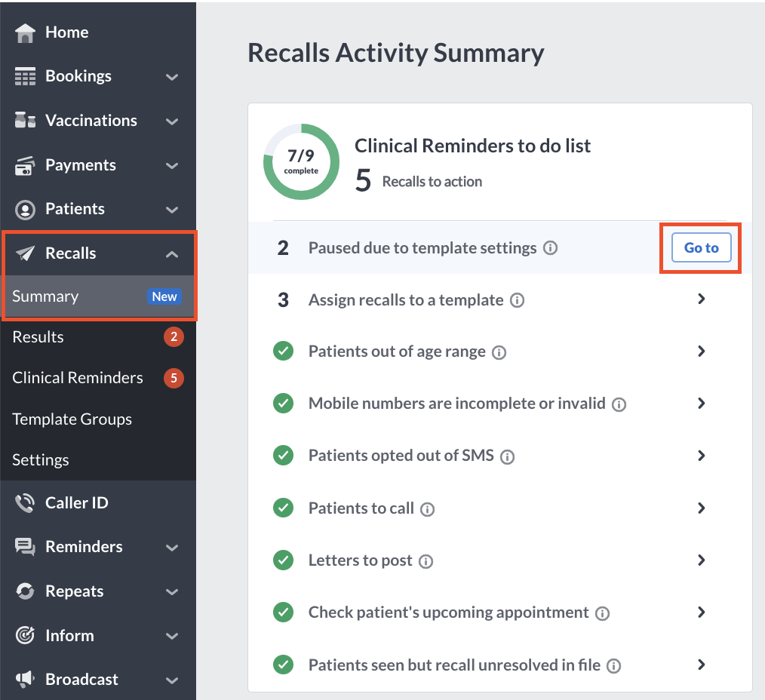The height and width of the screenshot is (700, 765).
Task: Click the 7/9 complete progress ring
Action: point(301,162)
